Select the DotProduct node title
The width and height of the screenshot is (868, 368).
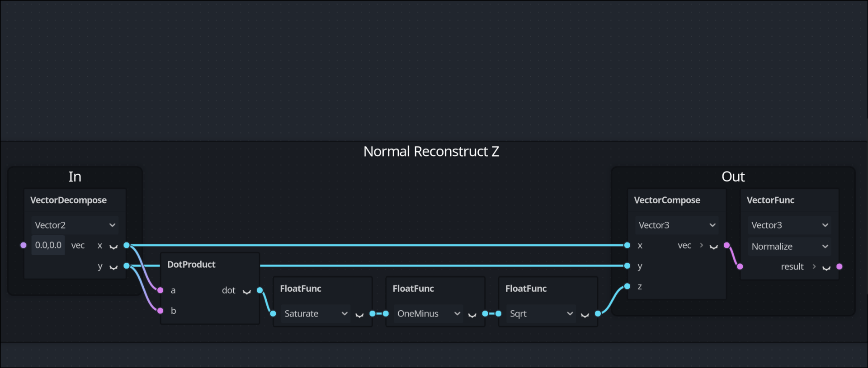click(x=191, y=265)
